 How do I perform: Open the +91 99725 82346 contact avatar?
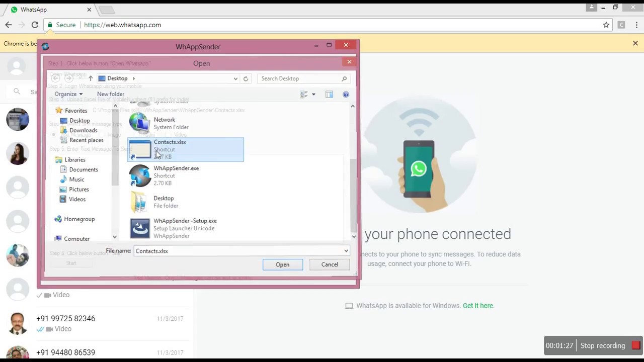click(18, 323)
